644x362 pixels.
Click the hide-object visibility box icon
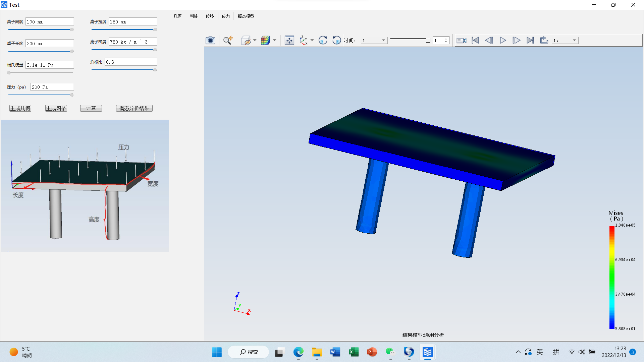[x=246, y=41]
